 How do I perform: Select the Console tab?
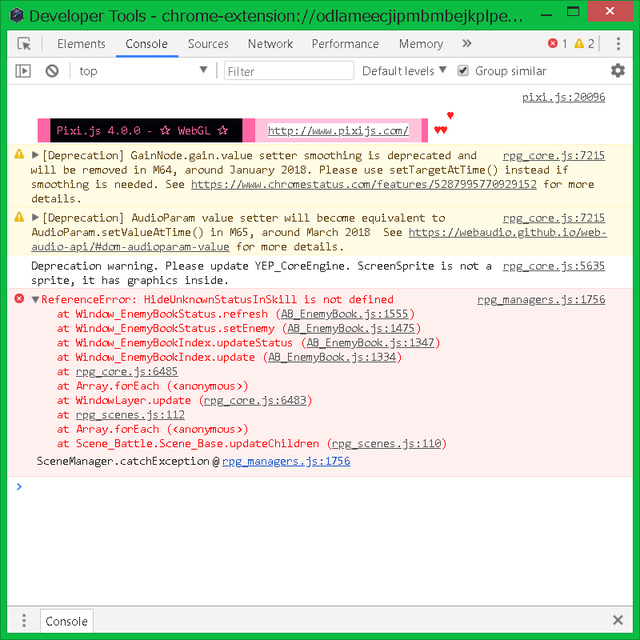pyautogui.click(x=147, y=44)
